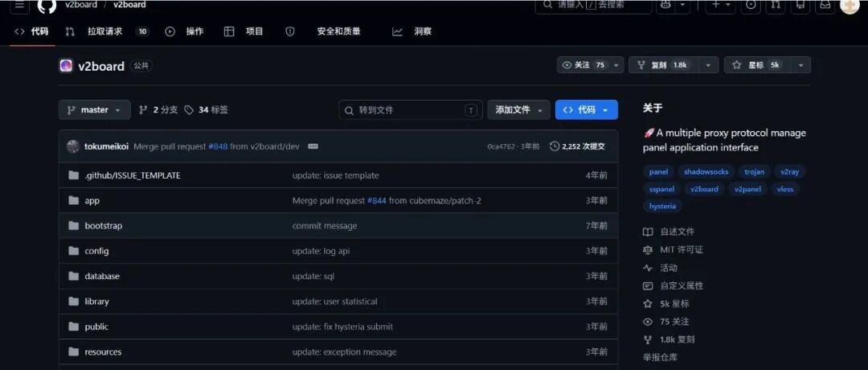Open the master branch selector
Viewport: 868px width, 370px height.
click(x=95, y=109)
